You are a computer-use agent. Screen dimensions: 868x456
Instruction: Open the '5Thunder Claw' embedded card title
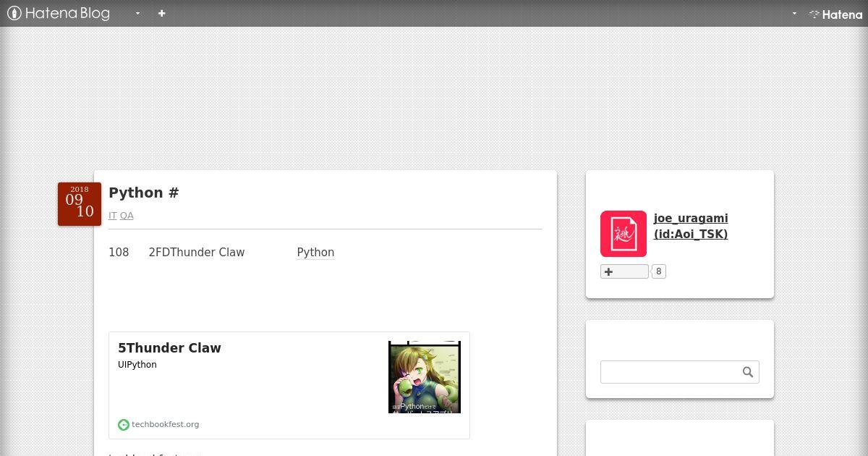pos(169,347)
